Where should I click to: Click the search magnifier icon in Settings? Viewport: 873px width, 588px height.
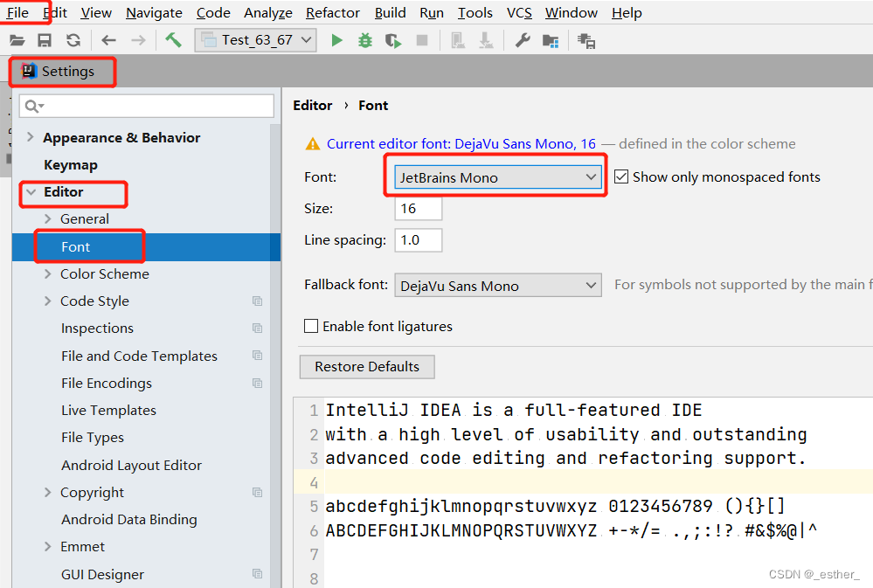coord(33,106)
